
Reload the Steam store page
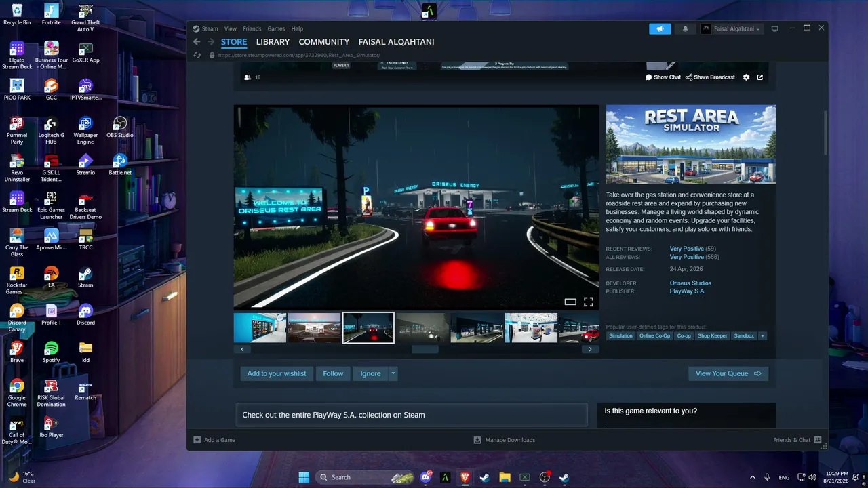197,55
